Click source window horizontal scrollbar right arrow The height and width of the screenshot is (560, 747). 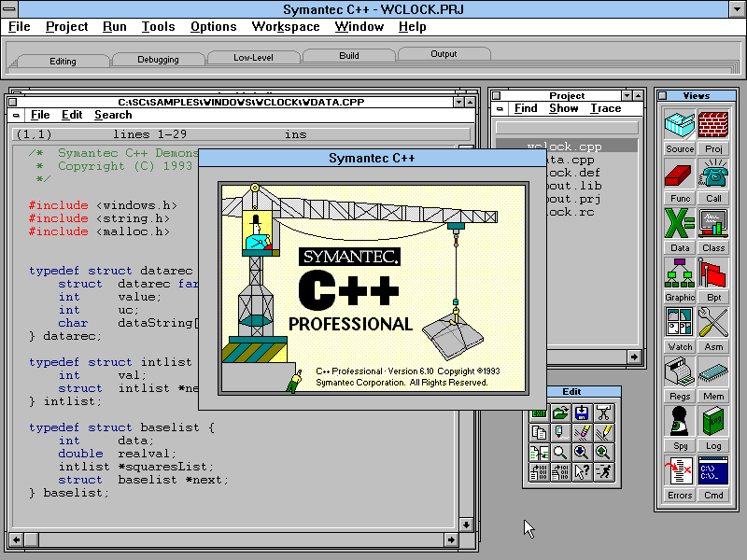tap(451, 539)
